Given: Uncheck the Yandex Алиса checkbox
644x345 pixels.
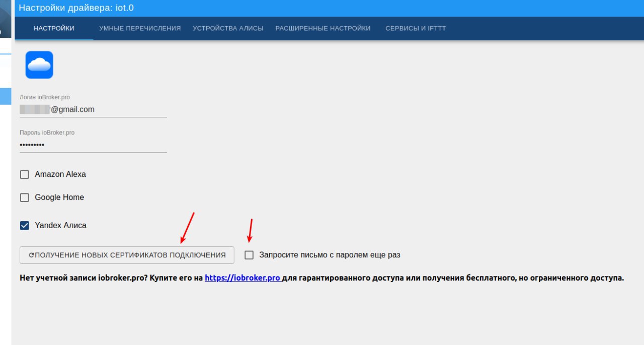Looking at the screenshot, I should pyautogui.click(x=25, y=226).
